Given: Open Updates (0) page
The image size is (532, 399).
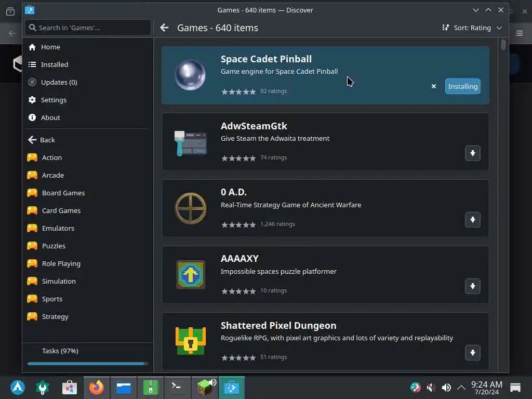Looking at the screenshot, I should 87,83.
